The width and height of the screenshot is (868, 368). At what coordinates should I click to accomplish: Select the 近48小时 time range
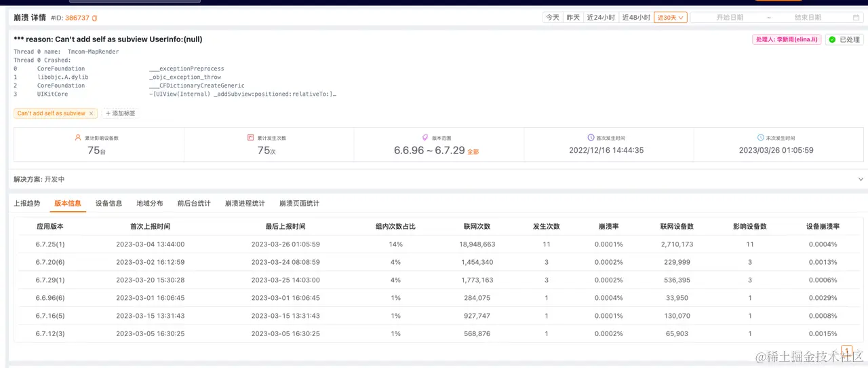click(x=637, y=18)
